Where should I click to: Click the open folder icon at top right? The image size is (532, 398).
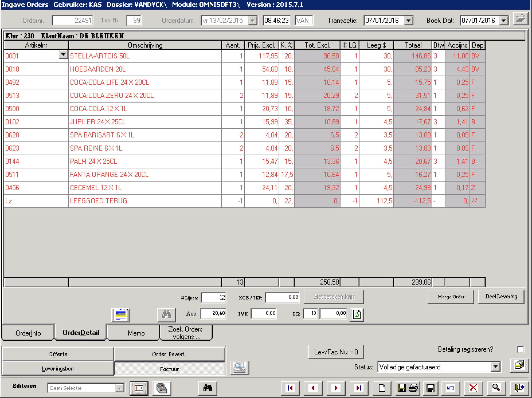(520, 19)
